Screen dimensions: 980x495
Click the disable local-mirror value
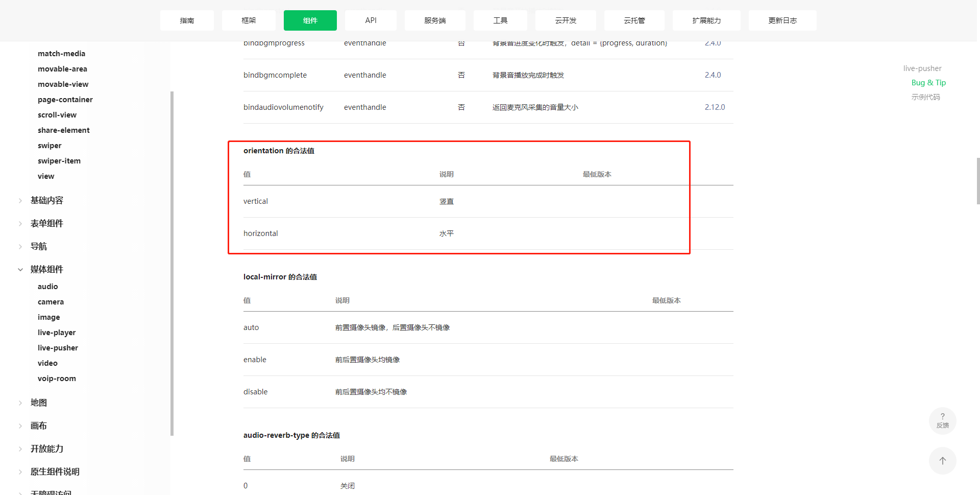255,392
